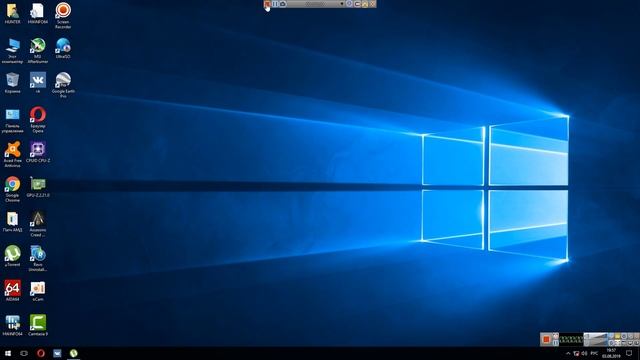Screen dimensions: 640x360
Task: Launch the oCam shortcut
Action: pos(38,291)
